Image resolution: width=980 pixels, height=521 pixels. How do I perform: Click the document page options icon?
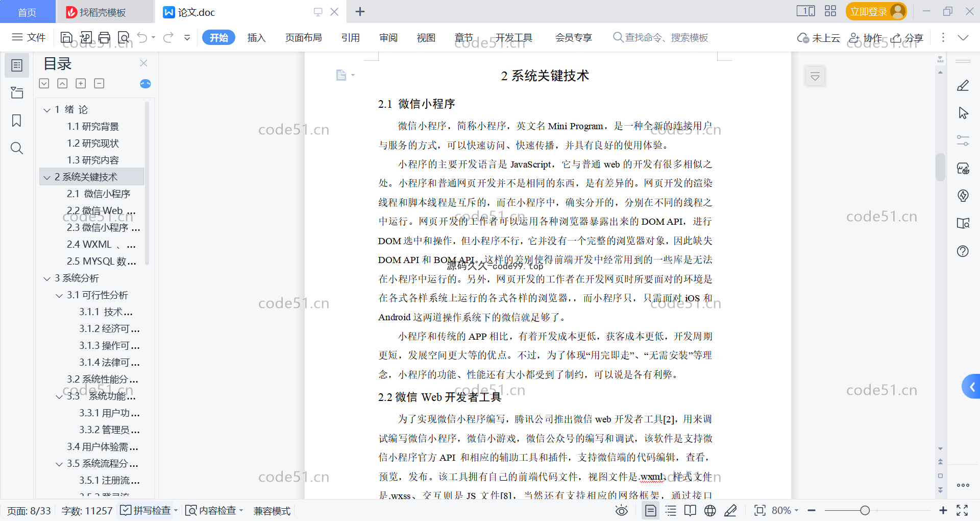(345, 75)
